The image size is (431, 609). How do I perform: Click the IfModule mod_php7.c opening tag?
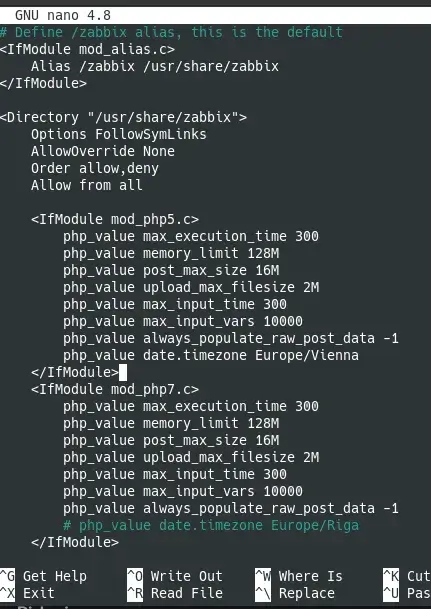tap(115, 389)
